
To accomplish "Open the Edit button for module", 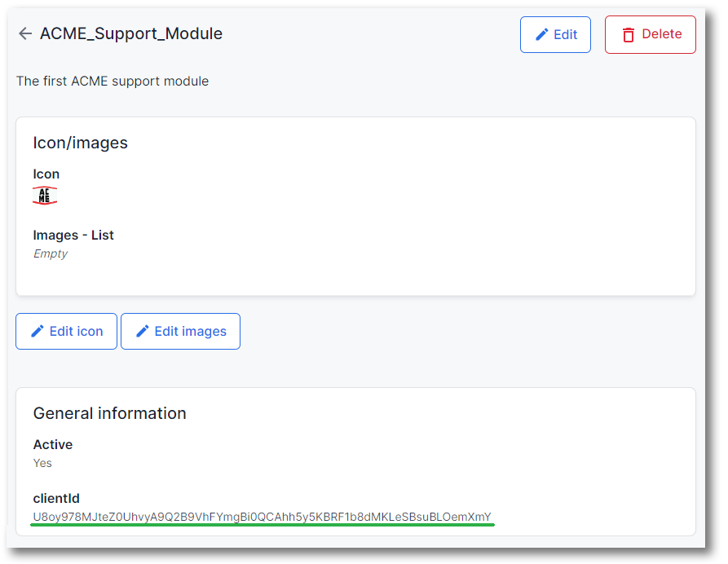I will pos(555,34).
